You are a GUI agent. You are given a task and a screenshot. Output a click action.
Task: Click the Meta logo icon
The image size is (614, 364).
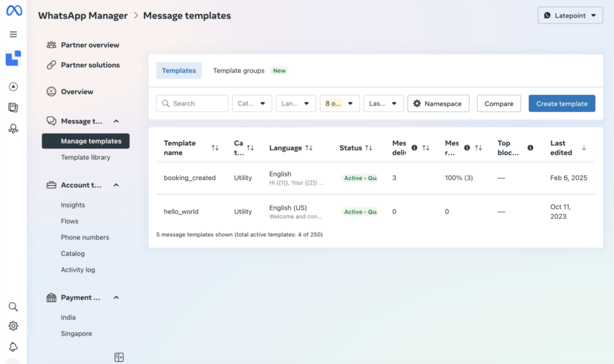pos(13,11)
